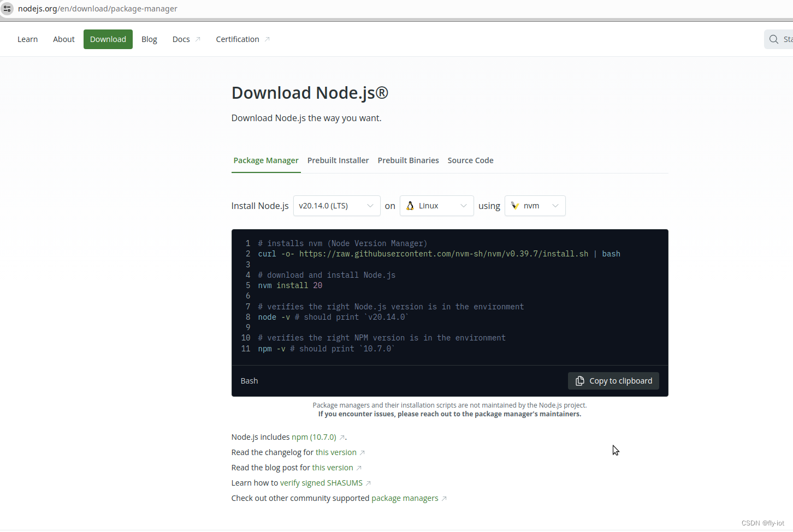Click arrow icon after package managers link

(x=444, y=499)
